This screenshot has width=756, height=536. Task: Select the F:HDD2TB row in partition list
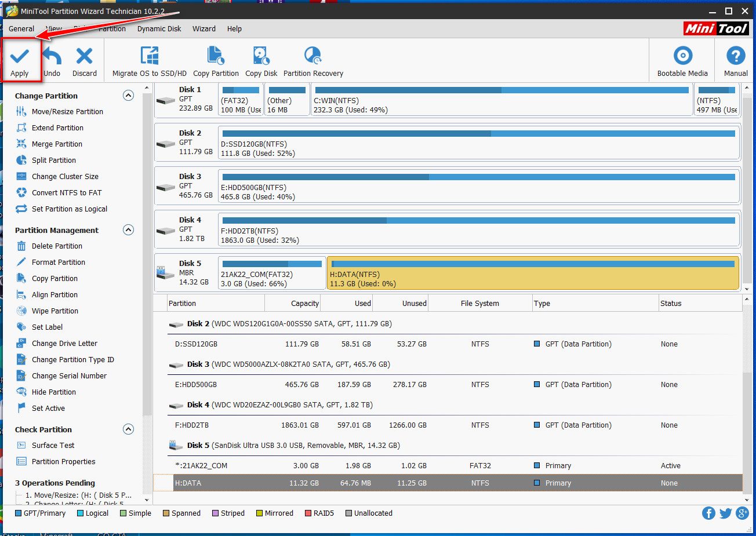click(x=455, y=425)
